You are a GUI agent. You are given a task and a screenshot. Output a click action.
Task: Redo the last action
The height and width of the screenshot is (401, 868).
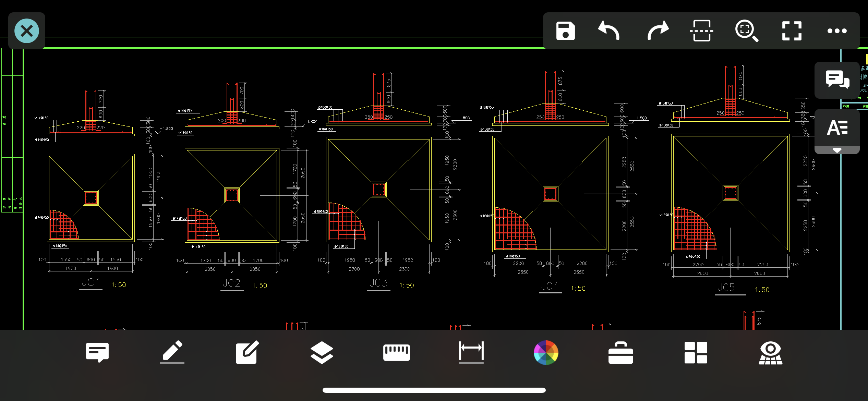tap(658, 31)
